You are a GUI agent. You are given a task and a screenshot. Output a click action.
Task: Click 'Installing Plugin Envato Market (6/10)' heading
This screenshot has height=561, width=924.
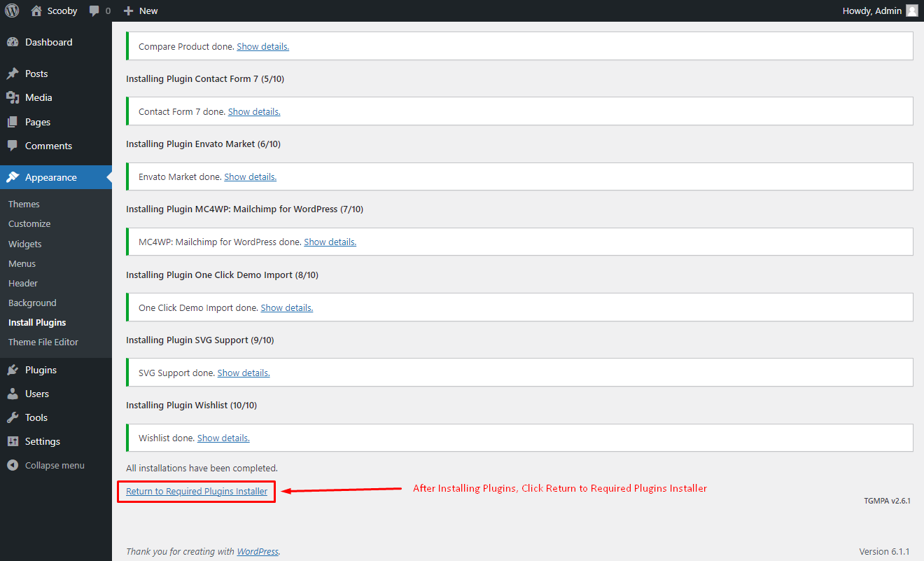pos(203,144)
